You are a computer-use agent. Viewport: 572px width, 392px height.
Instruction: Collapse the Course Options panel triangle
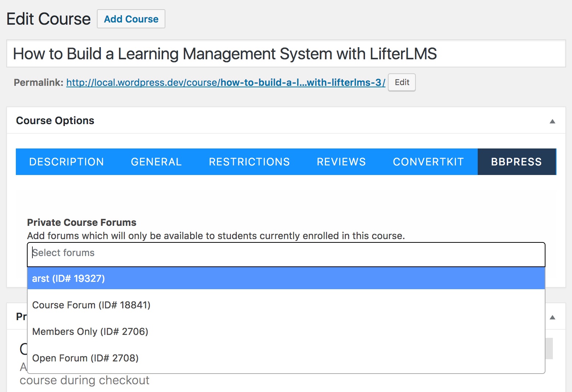(552, 121)
